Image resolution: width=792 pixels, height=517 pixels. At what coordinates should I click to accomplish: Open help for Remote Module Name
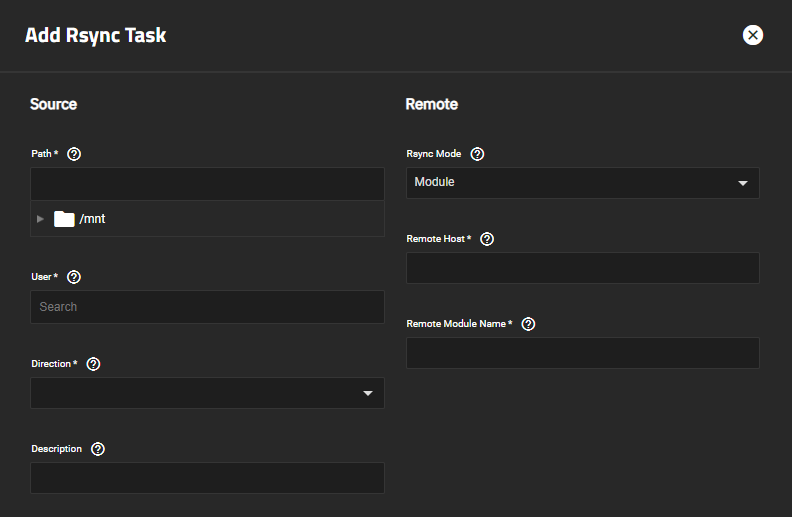tap(528, 324)
